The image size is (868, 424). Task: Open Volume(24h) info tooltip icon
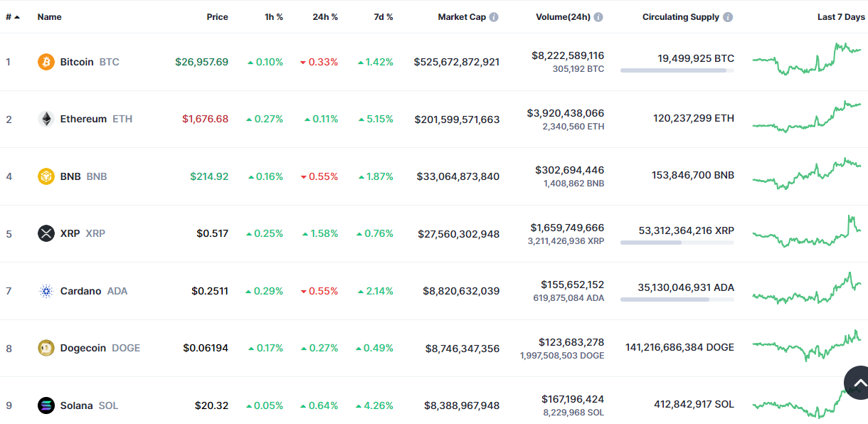598,17
